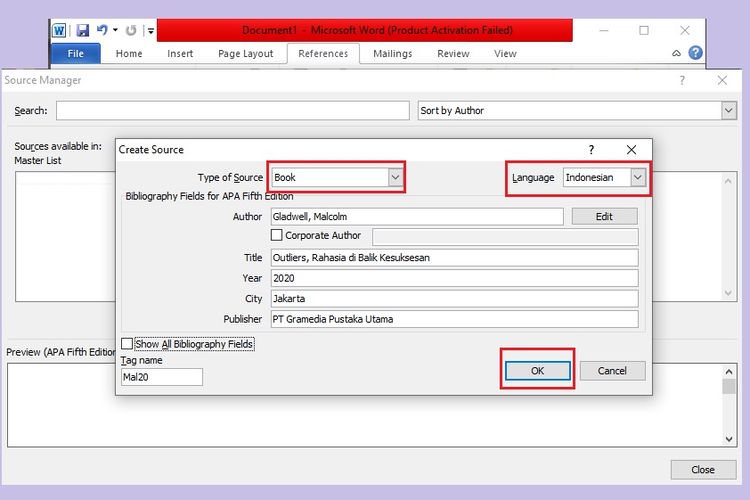This screenshot has height=500, width=750.
Task: Click the Publisher field with PT Gramedia
Action: (x=454, y=319)
